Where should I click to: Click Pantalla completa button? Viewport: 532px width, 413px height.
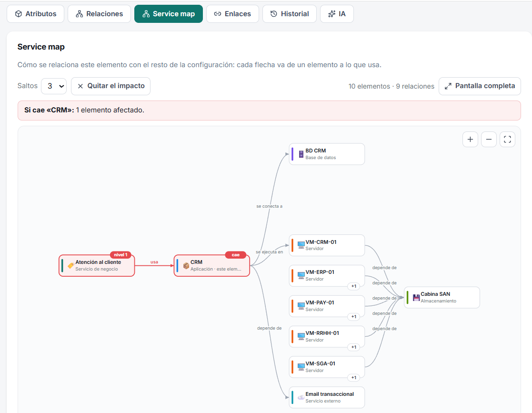click(480, 86)
